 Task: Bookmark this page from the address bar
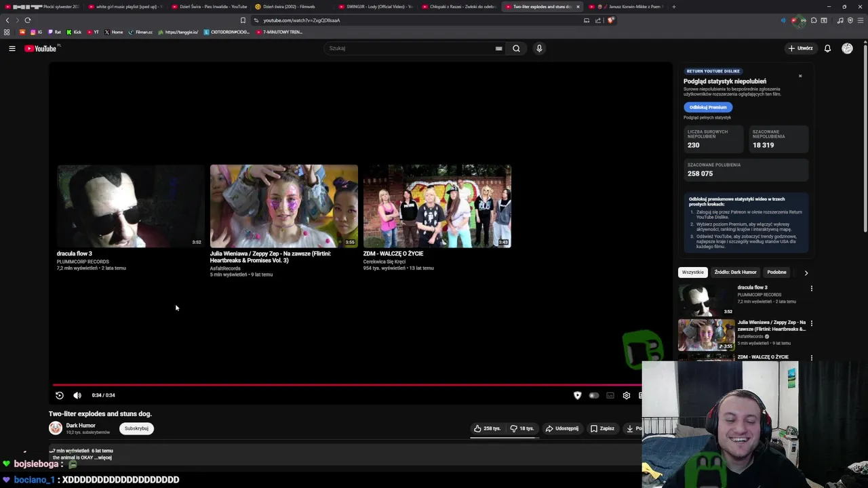[x=243, y=20]
